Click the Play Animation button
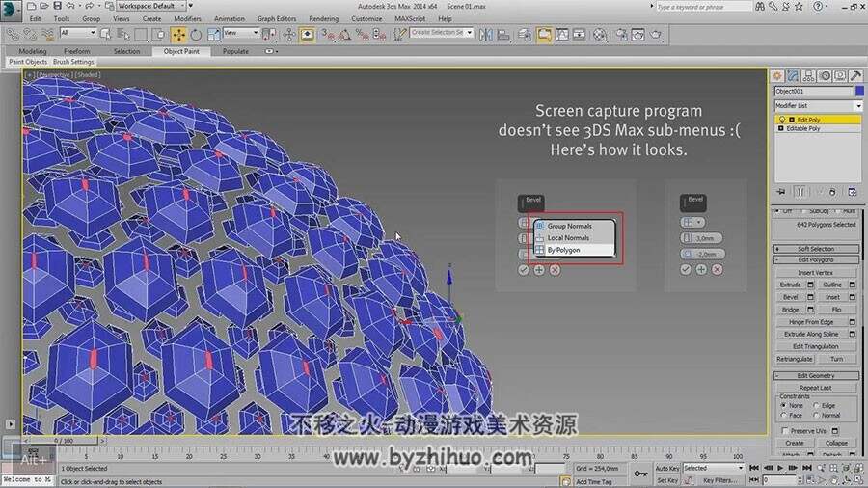This screenshot has height=488, width=868. 780,468
